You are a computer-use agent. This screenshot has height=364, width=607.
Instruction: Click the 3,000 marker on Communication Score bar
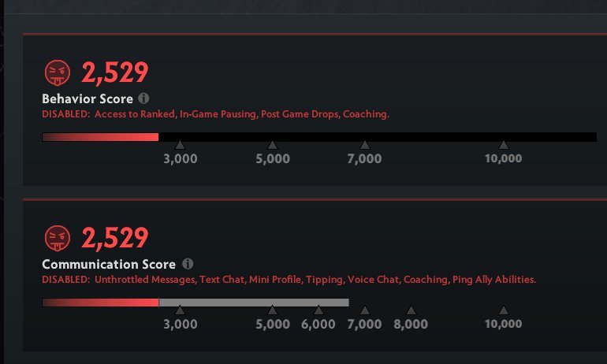pos(180,310)
